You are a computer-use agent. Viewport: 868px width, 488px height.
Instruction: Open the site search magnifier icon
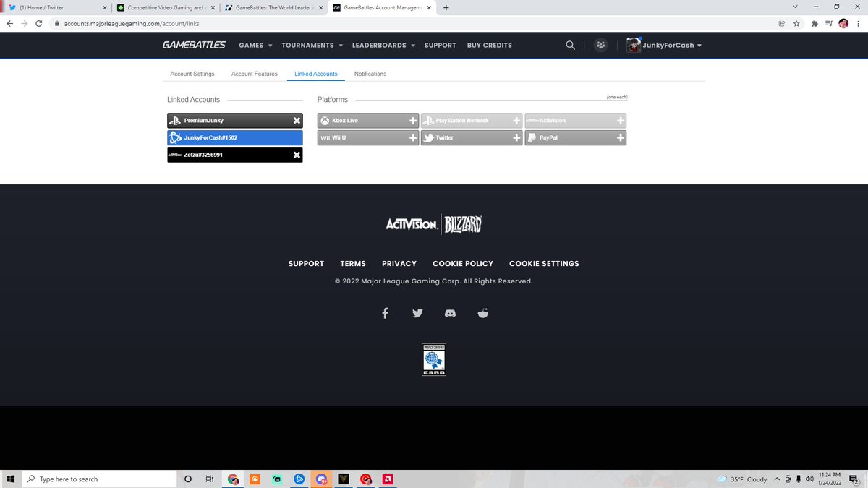570,45
